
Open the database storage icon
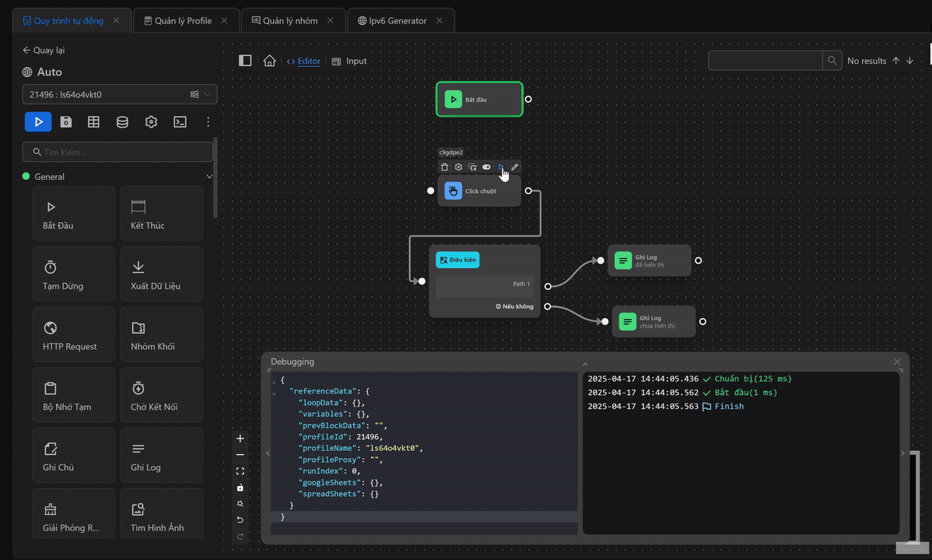122,122
